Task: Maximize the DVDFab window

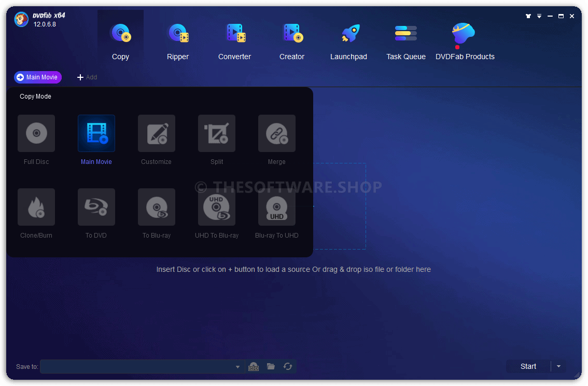Action: [561, 16]
